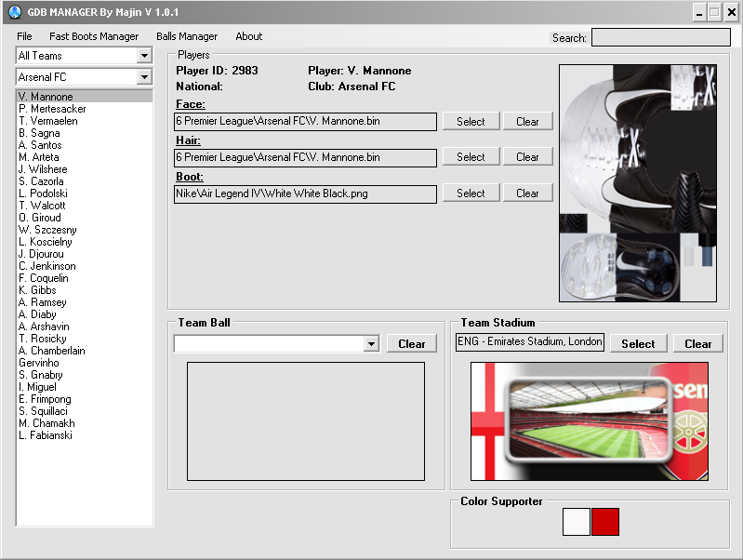Select P. Mertesacker in player list
This screenshot has width=743, height=560.
point(85,109)
